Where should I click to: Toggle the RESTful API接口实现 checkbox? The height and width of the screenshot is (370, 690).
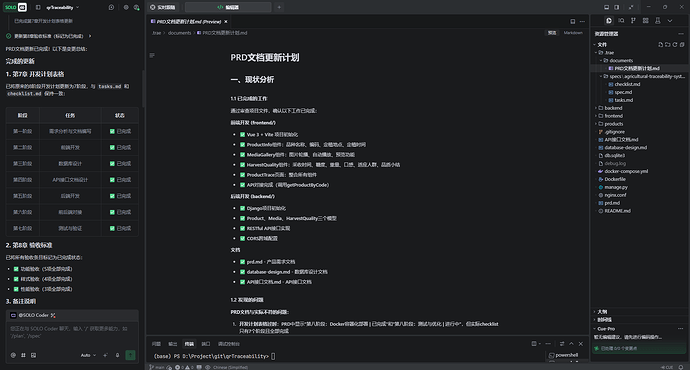pyautogui.click(x=242, y=228)
